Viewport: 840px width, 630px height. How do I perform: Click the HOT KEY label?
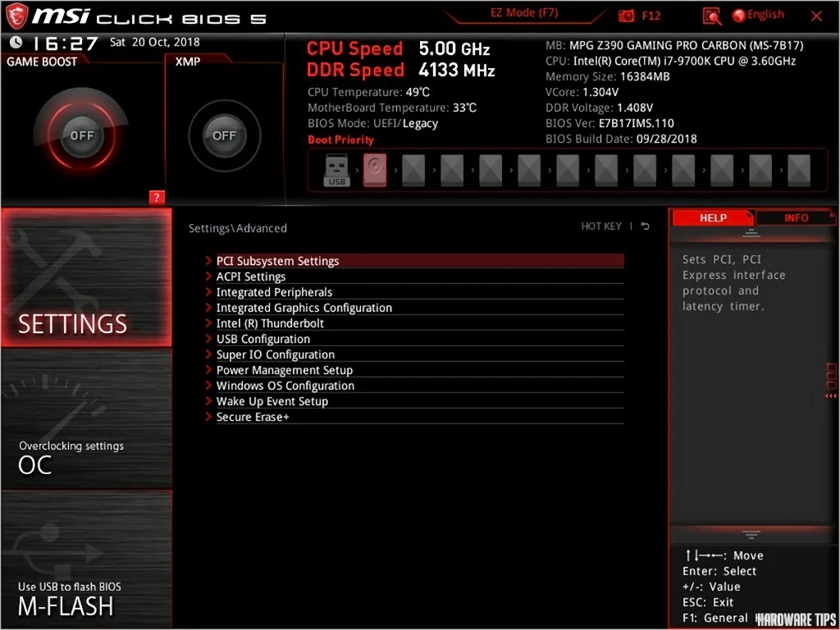pos(601,226)
